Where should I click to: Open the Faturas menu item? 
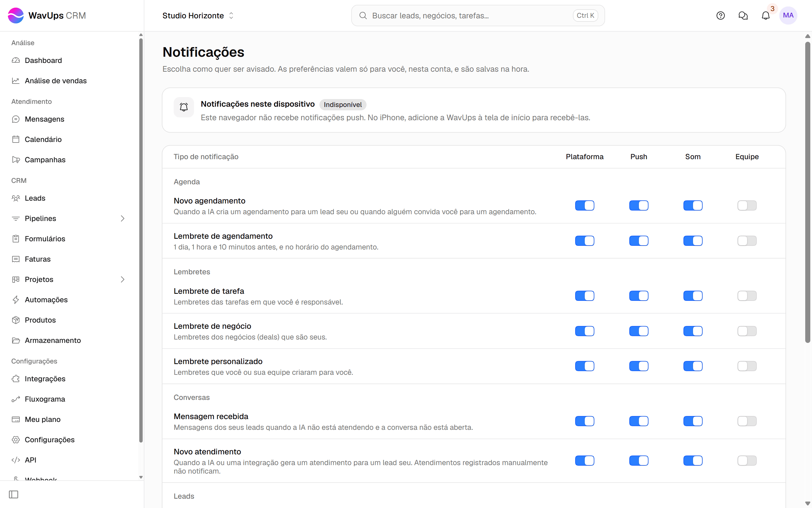pyautogui.click(x=69, y=259)
